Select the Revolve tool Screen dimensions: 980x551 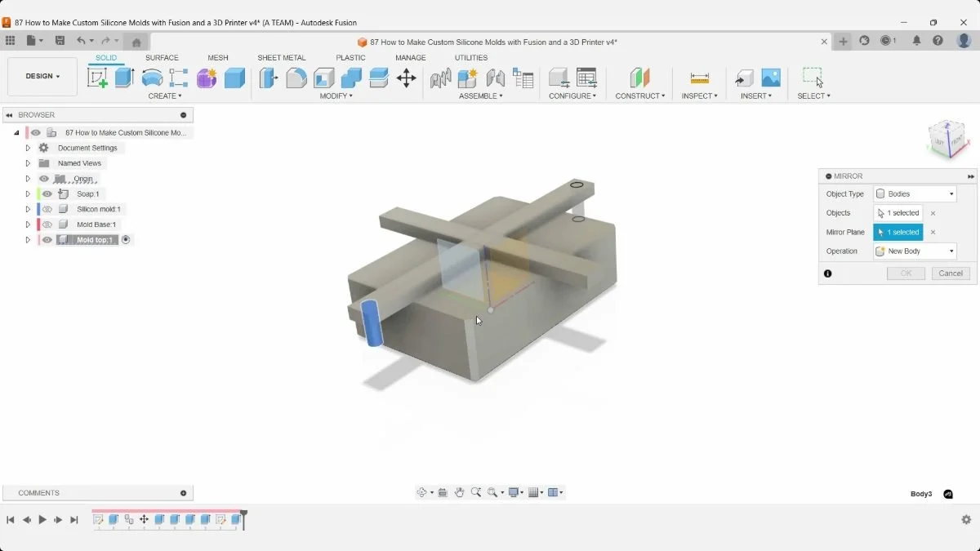[x=152, y=78]
